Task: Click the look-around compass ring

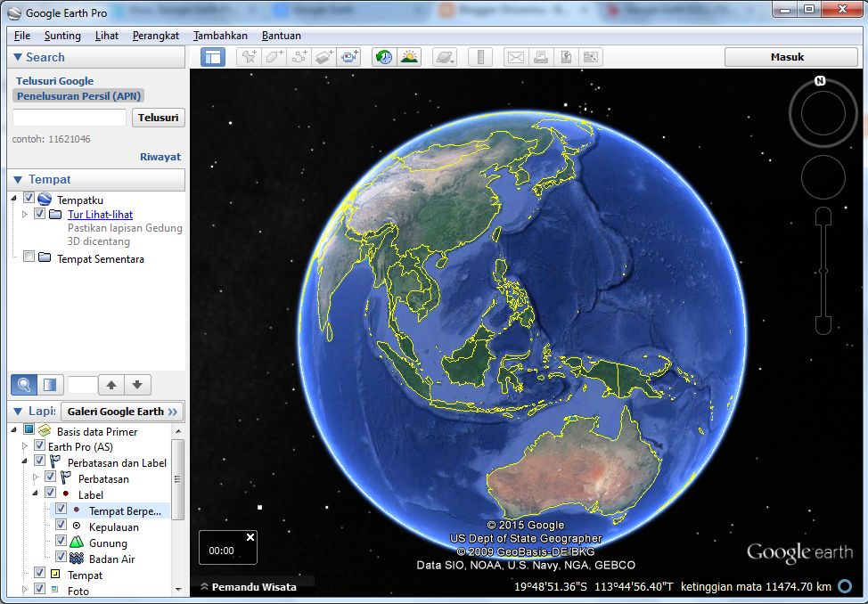Action: pos(823,113)
